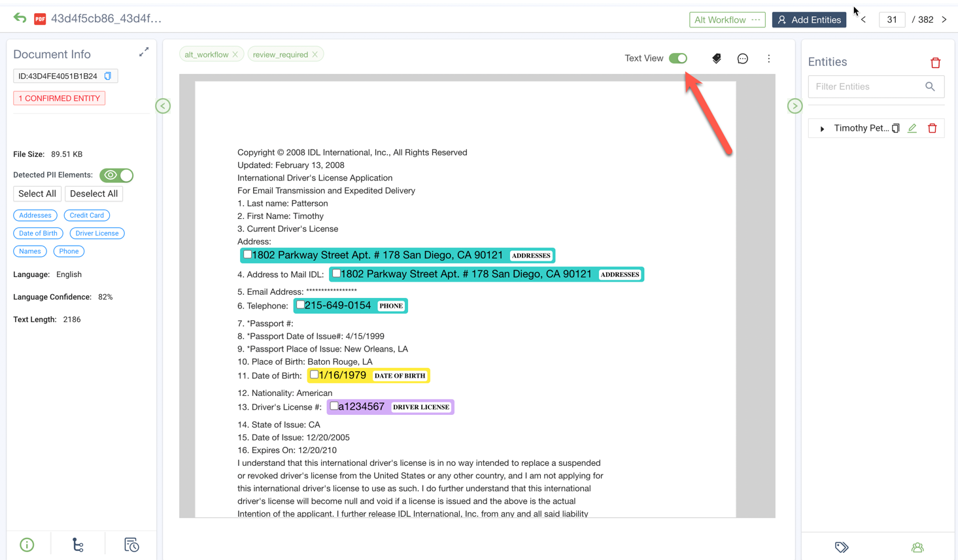Collapse the left panel with chevron
958x560 pixels.
coord(163,106)
